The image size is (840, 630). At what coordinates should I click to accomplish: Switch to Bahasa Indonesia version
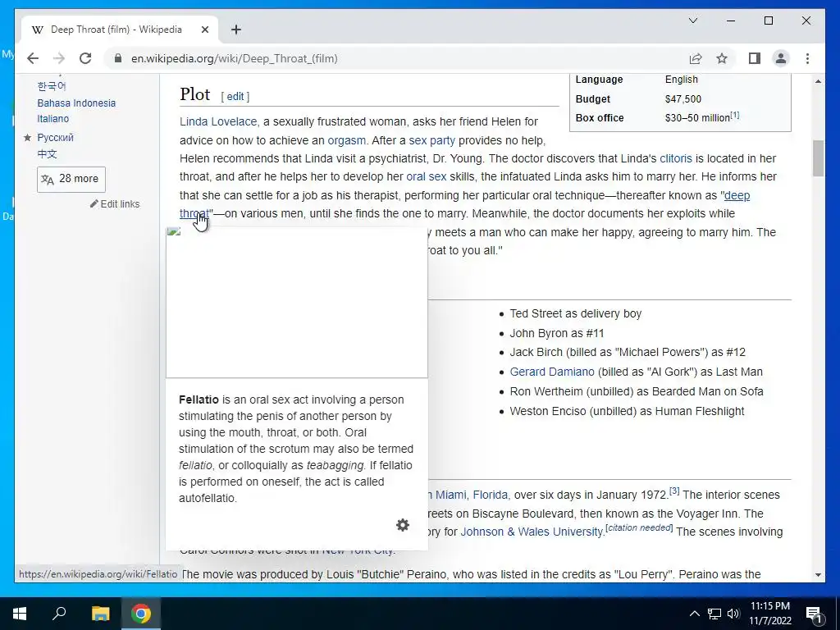pos(76,103)
